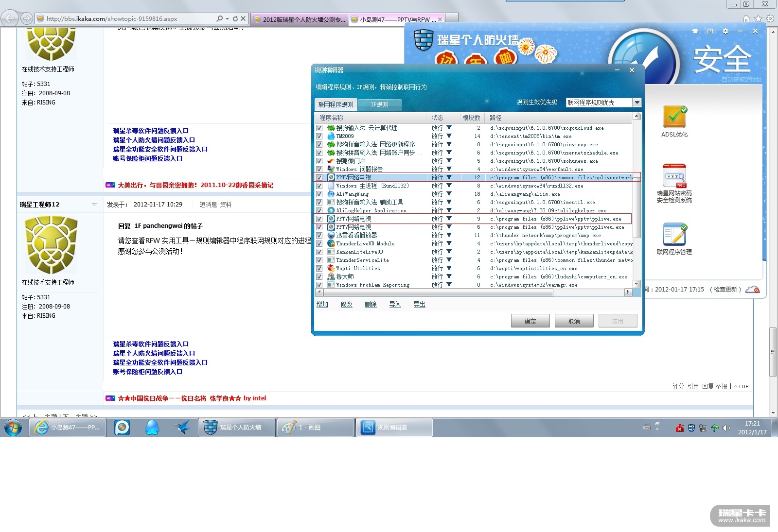Screen dimensions: 778x532
Task: Toggle the Windows 主进程 (Rundll32) checkbox
Action: [319, 186]
